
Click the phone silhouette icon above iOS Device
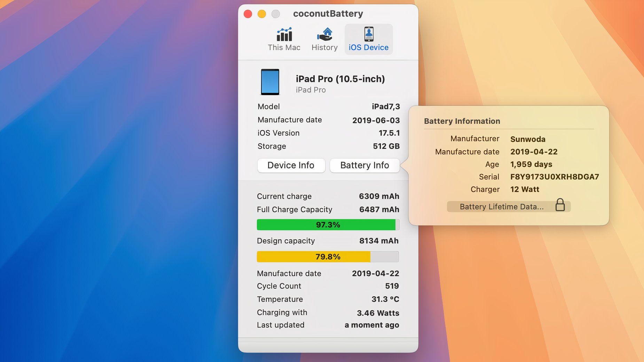click(368, 34)
